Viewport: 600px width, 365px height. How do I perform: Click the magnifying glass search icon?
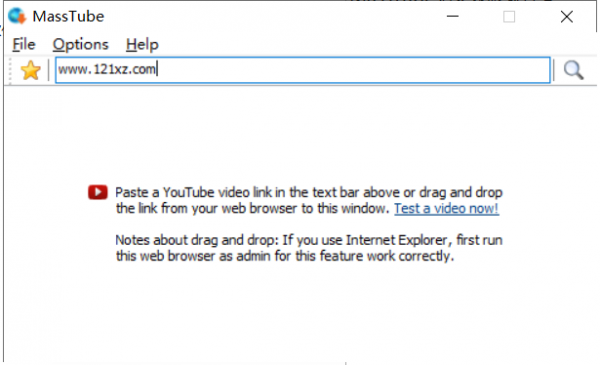point(573,70)
